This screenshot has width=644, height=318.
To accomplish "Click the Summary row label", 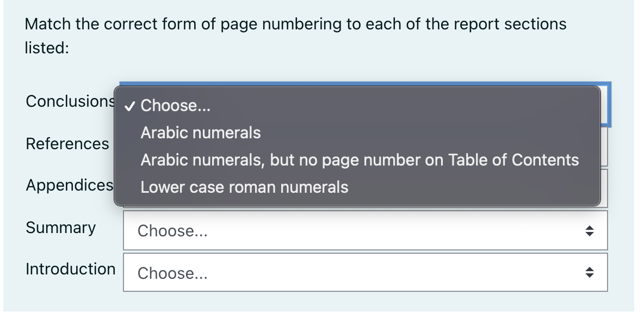I will (61, 228).
